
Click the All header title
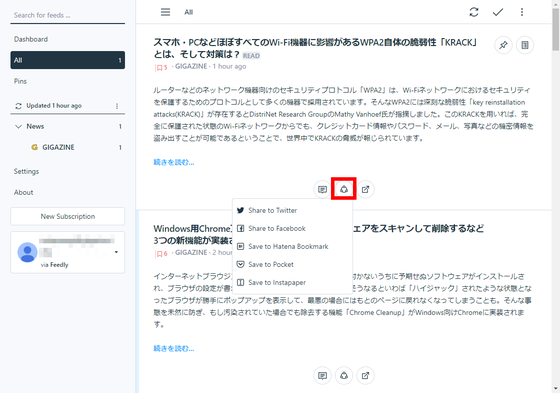pos(189,13)
